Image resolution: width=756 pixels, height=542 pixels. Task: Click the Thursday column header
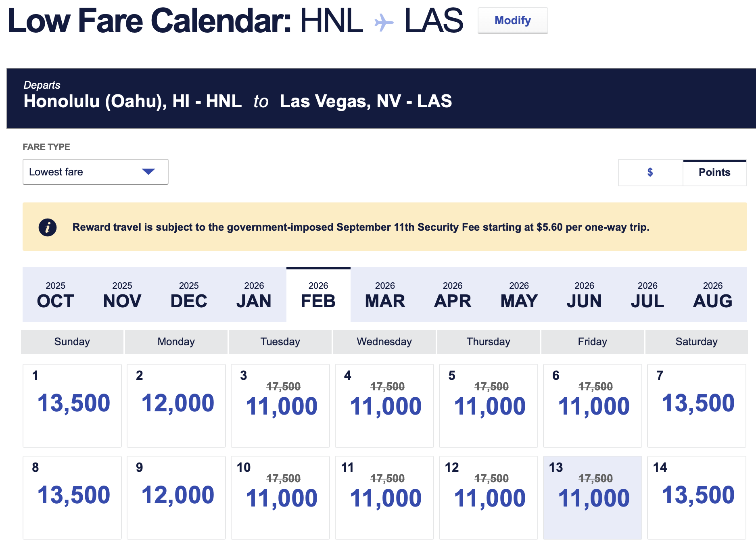(x=489, y=342)
